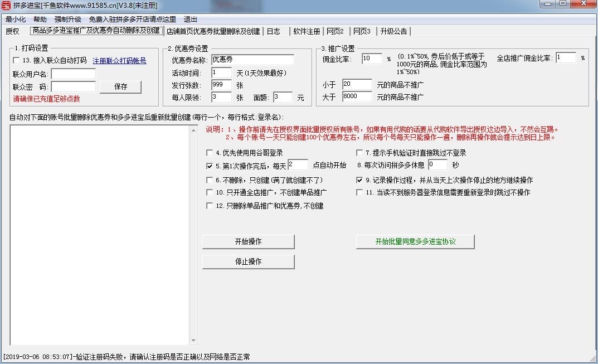The width and height of the screenshot is (598, 364).
Task: Enable 6. 不删除，只创建 checkbox
Action: pos(210,179)
